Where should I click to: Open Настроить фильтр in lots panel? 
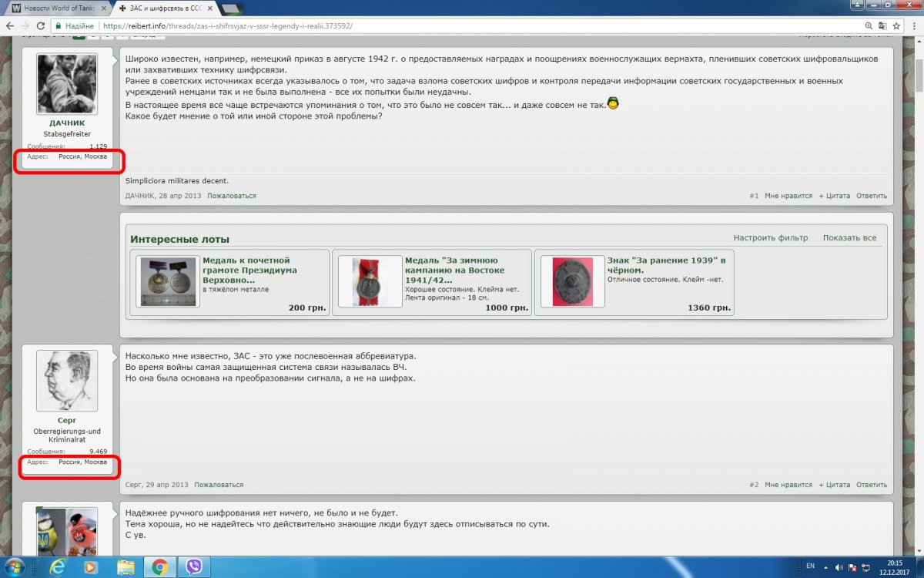(771, 237)
